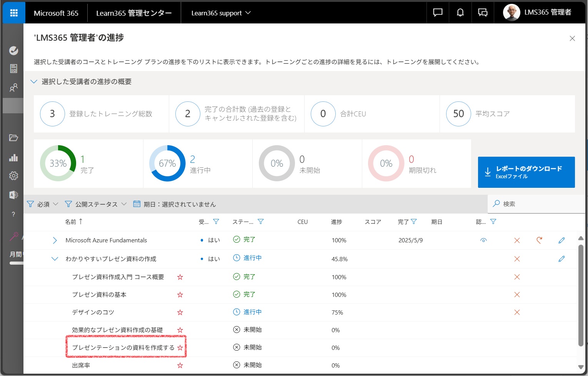The height and width of the screenshot is (376, 588).
Task: Open the LMS365 管理者 profile avatar
Action: (x=511, y=13)
